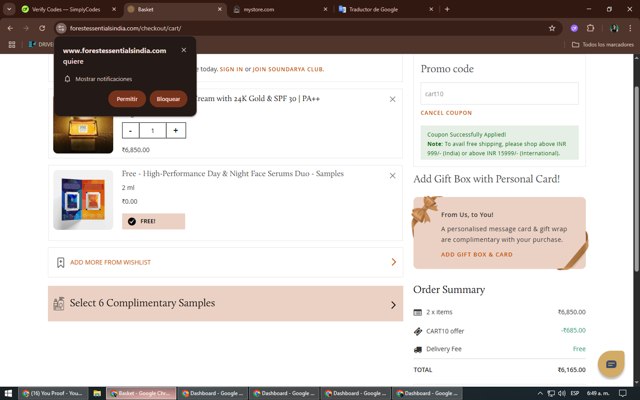Close the Basket tab
Image resolution: width=640 pixels, height=400 pixels.
click(220, 9)
